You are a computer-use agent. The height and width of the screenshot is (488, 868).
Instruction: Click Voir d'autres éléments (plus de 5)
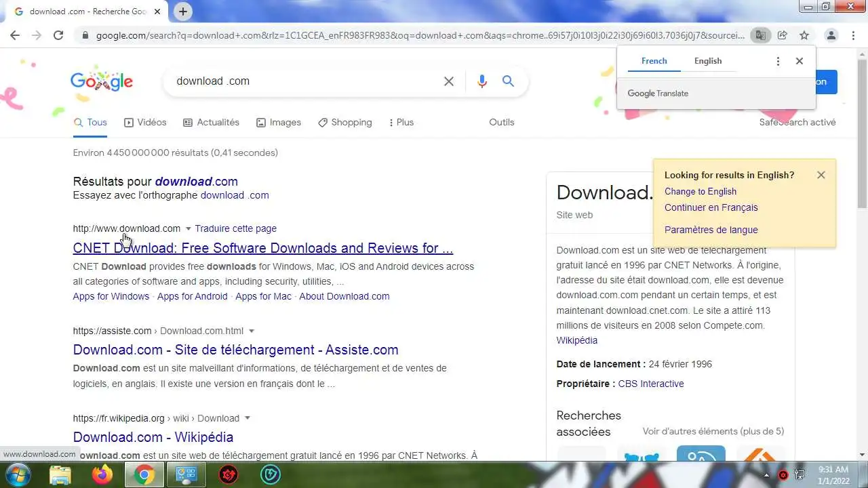[x=713, y=431]
